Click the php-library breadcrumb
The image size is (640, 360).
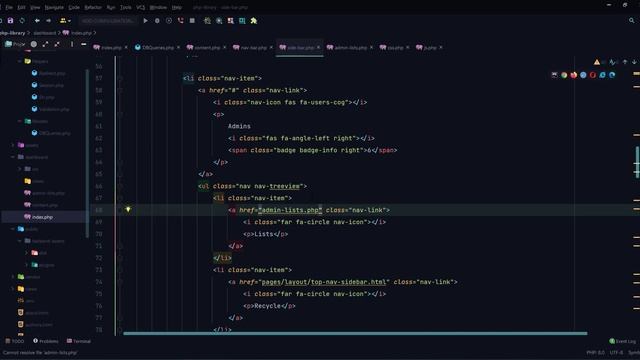tap(13, 33)
